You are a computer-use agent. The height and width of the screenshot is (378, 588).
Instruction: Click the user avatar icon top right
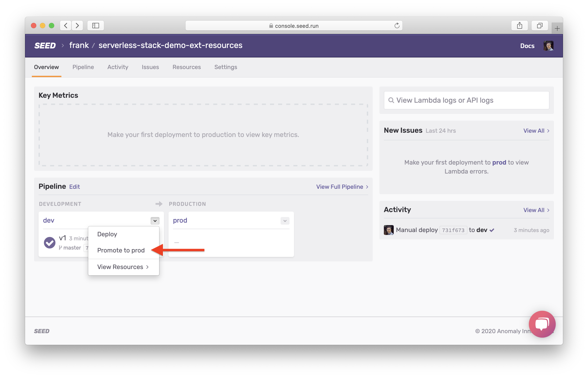[x=549, y=46]
